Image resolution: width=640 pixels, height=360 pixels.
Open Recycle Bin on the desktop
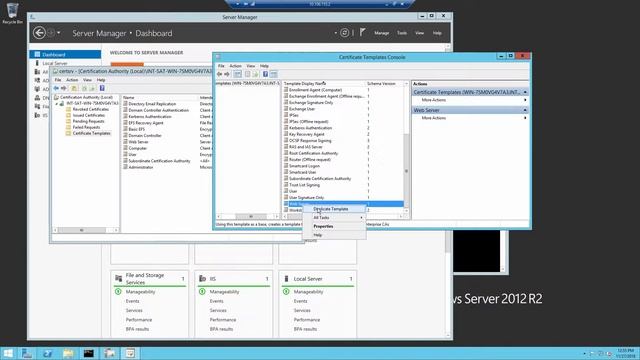click(x=12, y=13)
